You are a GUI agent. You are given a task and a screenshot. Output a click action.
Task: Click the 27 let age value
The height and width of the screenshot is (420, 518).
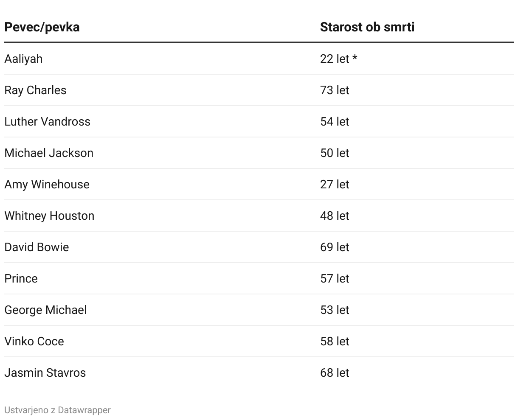point(335,184)
